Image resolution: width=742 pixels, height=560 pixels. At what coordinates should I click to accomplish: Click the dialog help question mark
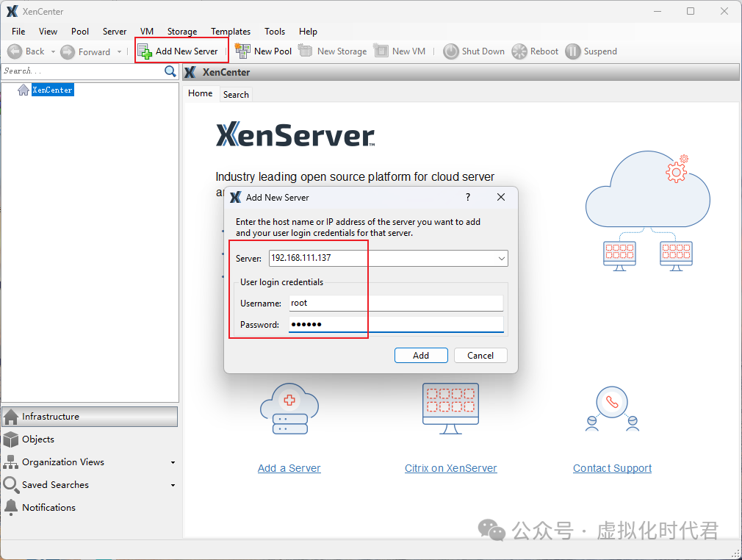[468, 197]
